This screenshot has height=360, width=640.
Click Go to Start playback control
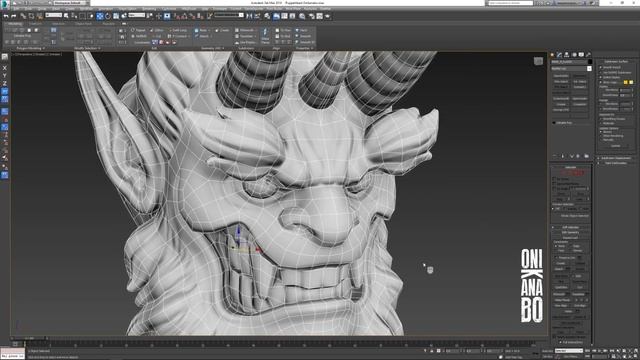click(587, 351)
